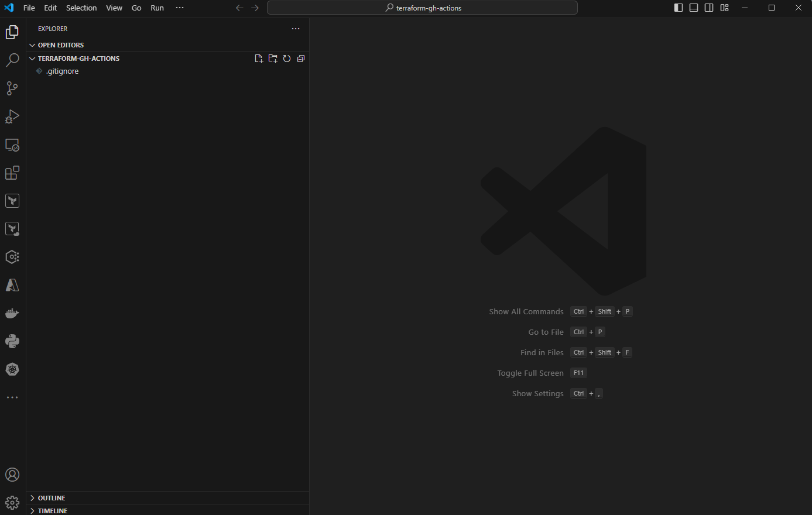812x515 pixels.
Task: Click the terraform-gh-actions search command box
Action: [x=422, y=8]
